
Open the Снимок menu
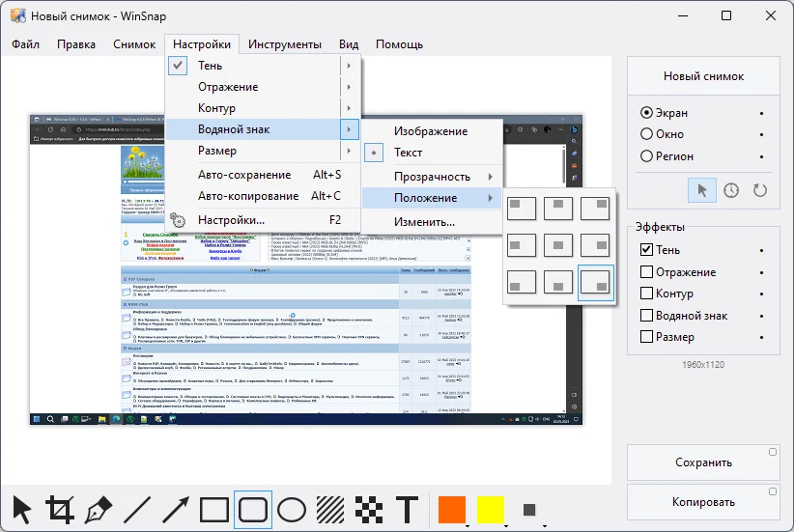(134, 44)
